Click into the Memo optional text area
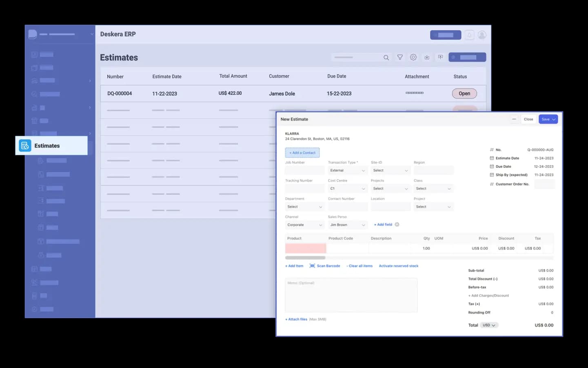The height and width of the screenshot is (368, 588). (x=351, y=295)
